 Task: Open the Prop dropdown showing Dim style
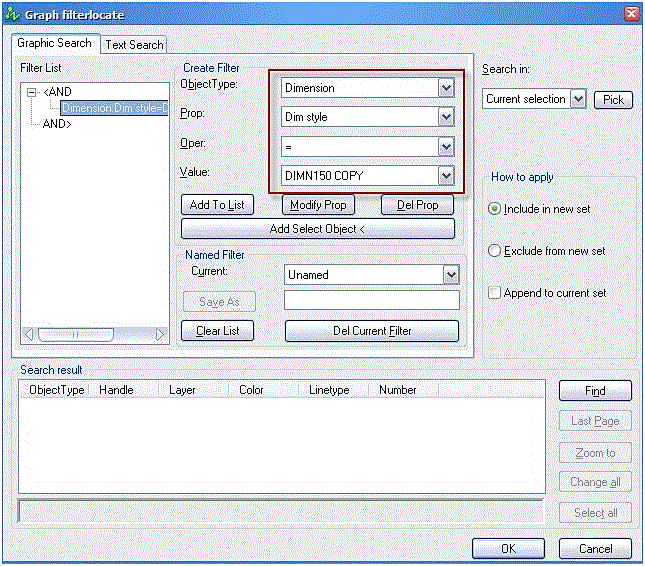point(446,117)
